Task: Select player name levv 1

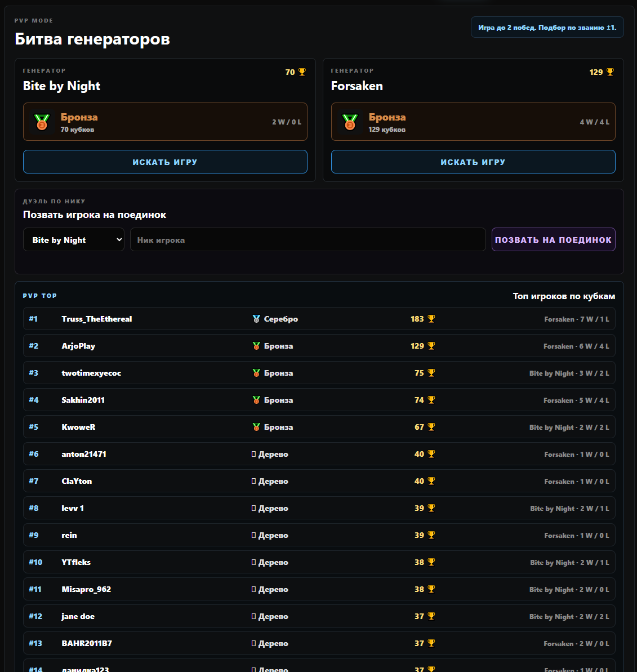Action: point(73,508)
